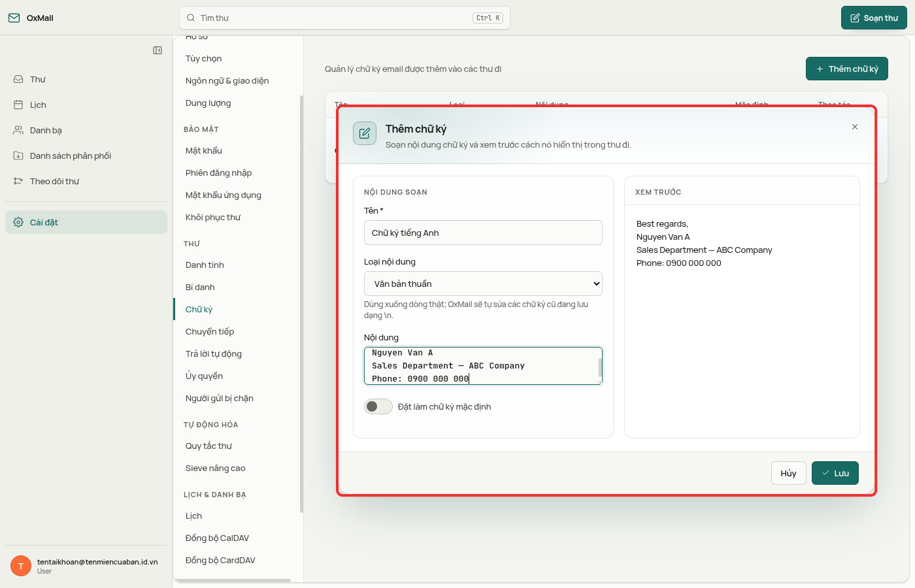This screenshot has height=588, width=915.
Task: Open Người gửi bị chặn settings
Action: (x=220, y=398)
